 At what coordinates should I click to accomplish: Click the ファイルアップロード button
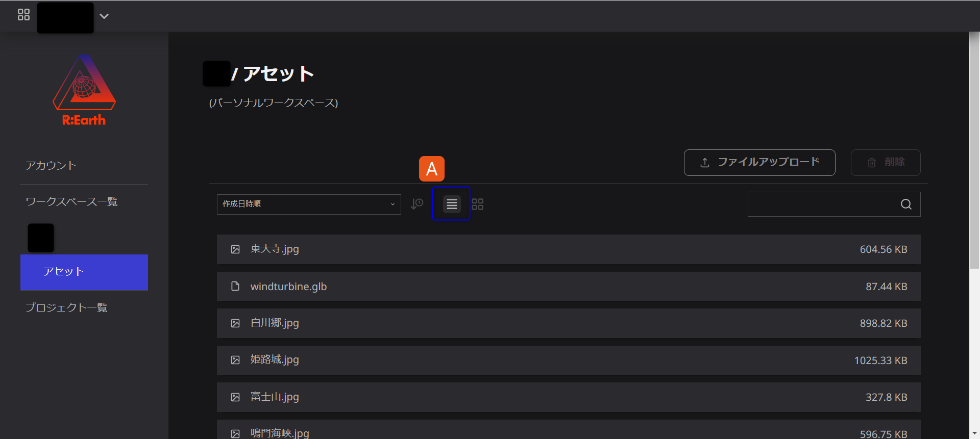click(759, 163)
